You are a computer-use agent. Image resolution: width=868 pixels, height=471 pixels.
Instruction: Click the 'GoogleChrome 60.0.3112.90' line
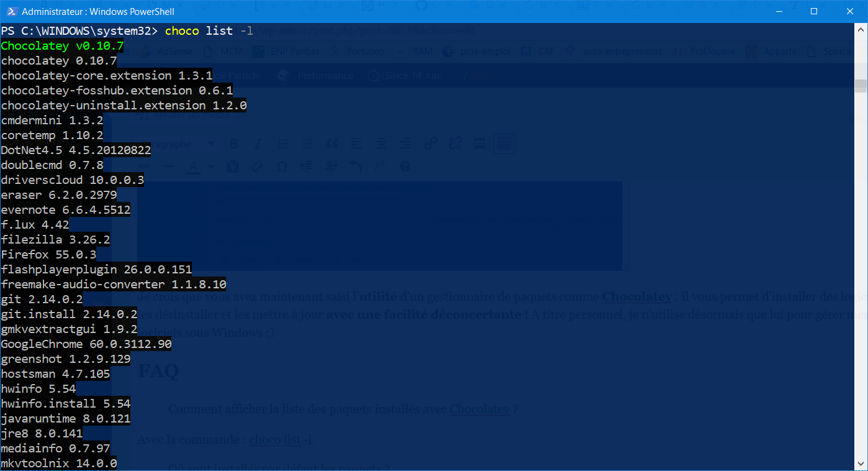86,344
